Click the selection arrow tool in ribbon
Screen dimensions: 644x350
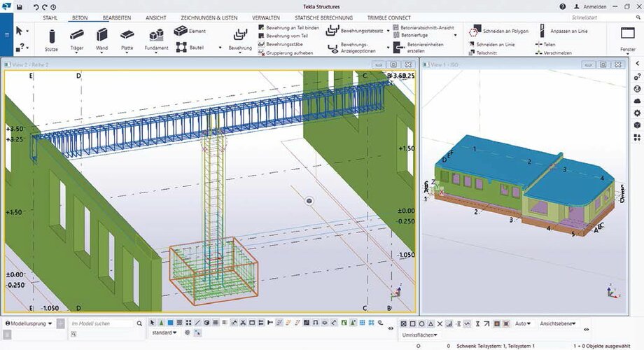click(19, 31)
